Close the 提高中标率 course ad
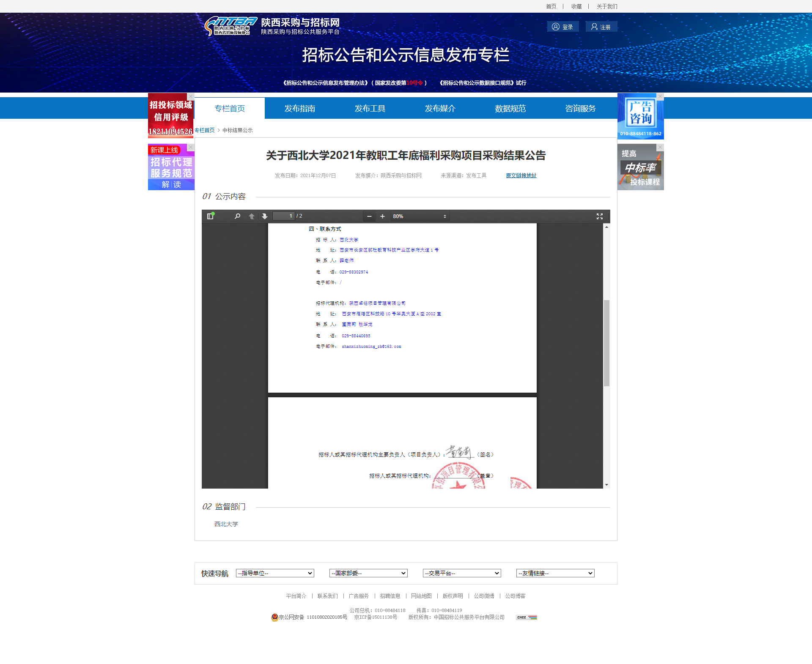812x664 pixels. click(x=660, y=147)
